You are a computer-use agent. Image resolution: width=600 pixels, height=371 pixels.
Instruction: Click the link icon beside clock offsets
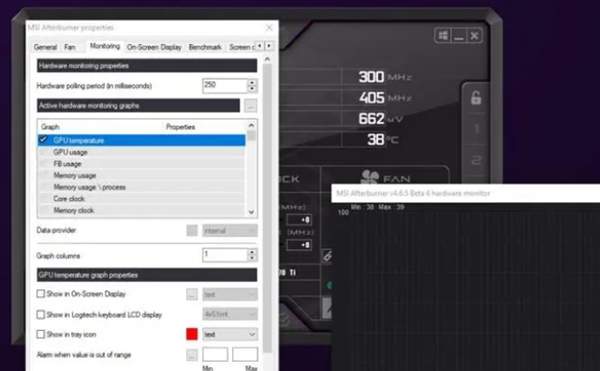click(327, 256)
